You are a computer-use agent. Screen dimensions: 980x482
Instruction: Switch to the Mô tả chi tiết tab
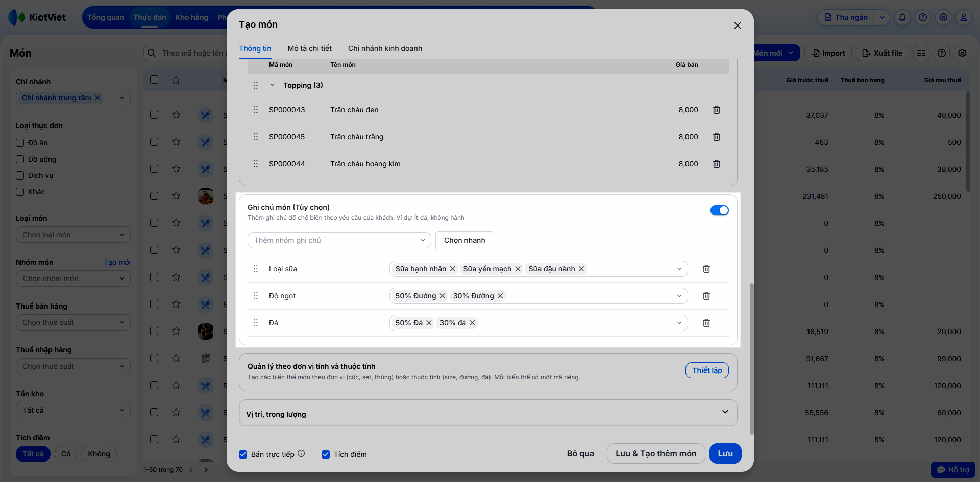309,48
